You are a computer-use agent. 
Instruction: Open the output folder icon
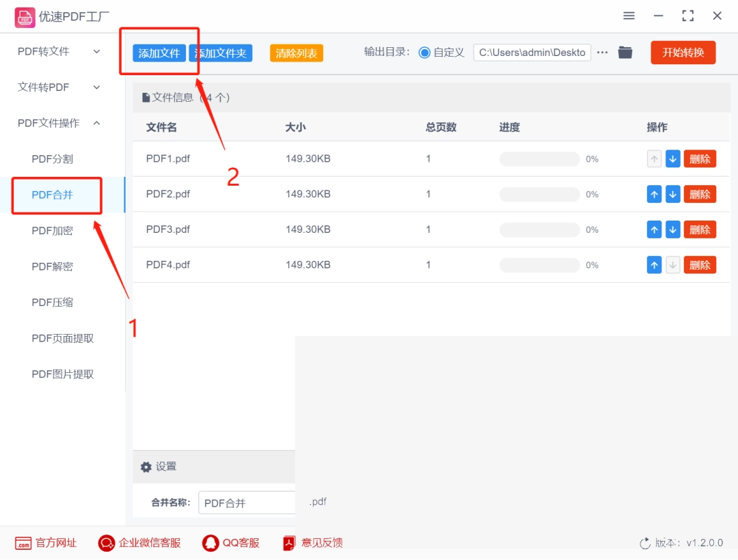pyautogui.click(x=625, y=52)
